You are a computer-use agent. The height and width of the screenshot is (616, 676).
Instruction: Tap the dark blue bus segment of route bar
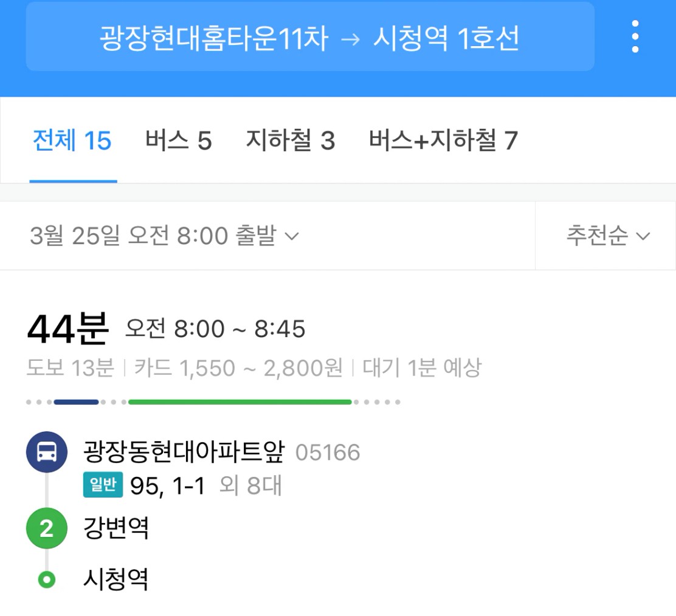coord(77,402)
